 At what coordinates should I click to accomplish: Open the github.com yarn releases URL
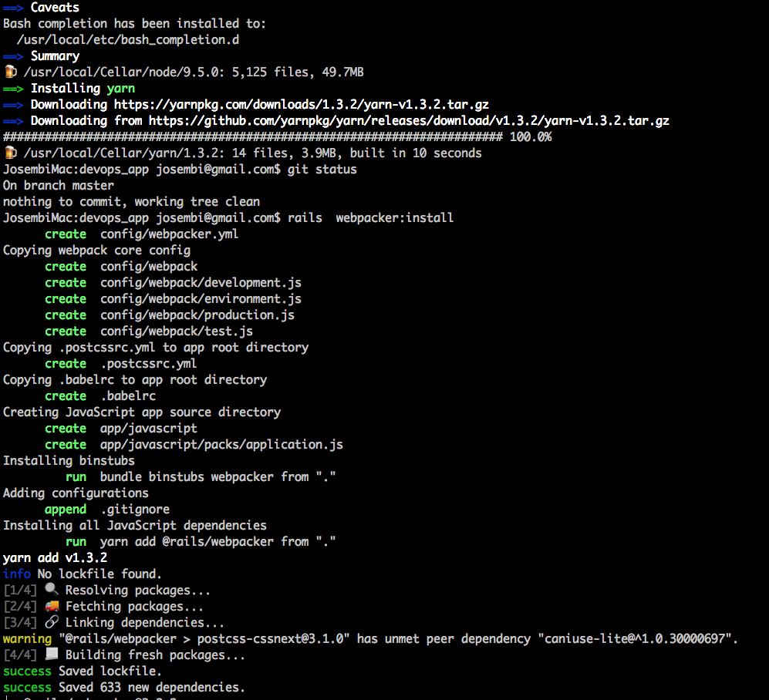point(409,120)
